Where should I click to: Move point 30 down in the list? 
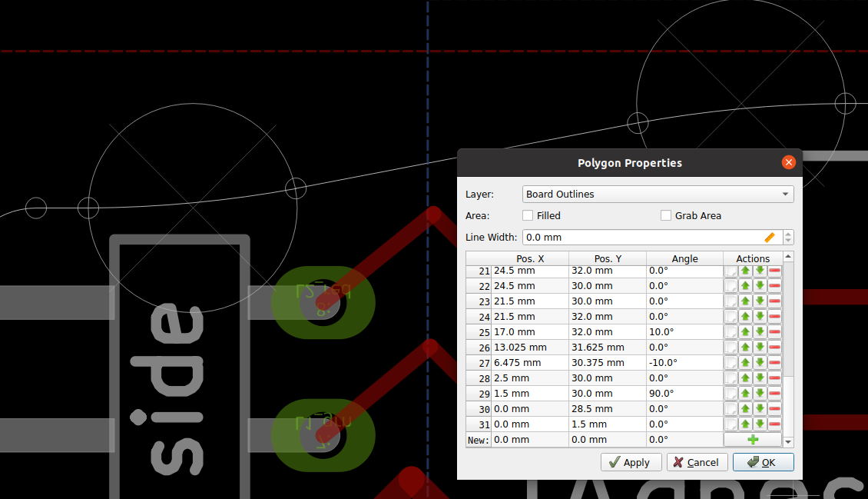click(x=760, y=408)
